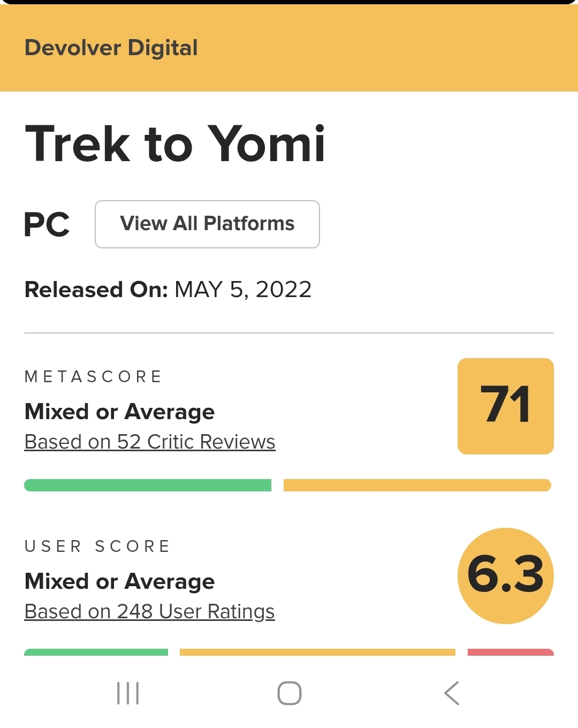The width and height of the screenshot is (578, 728).
Task: Click red negative segment of user bar
Action: click(x=511, y=653)
